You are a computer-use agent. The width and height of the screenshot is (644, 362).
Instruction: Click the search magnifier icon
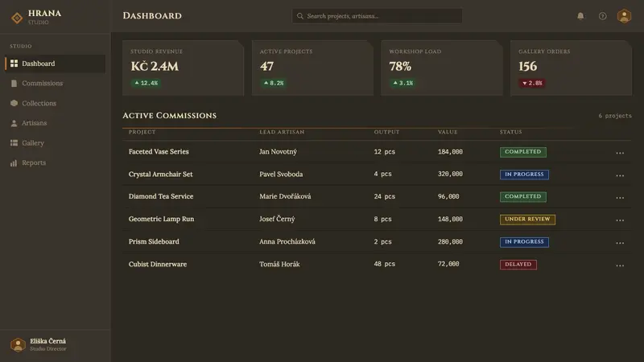click(x=300, y=16)
